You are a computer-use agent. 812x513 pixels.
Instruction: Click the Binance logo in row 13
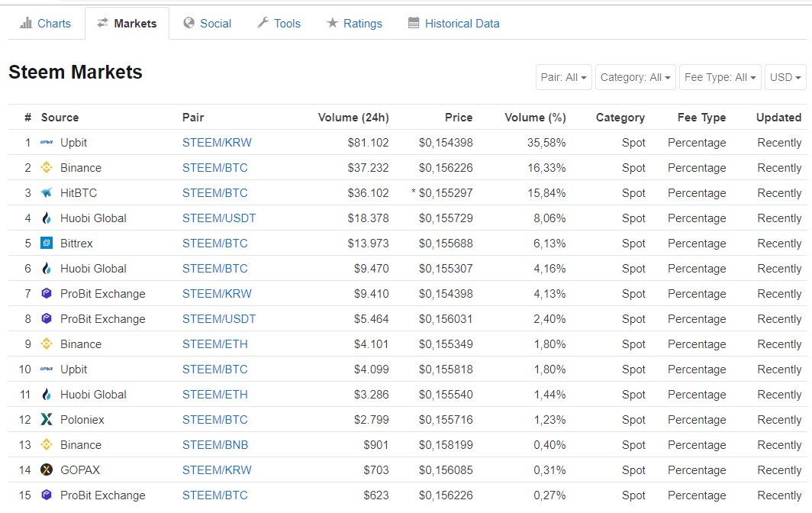[x=47, y=444]
